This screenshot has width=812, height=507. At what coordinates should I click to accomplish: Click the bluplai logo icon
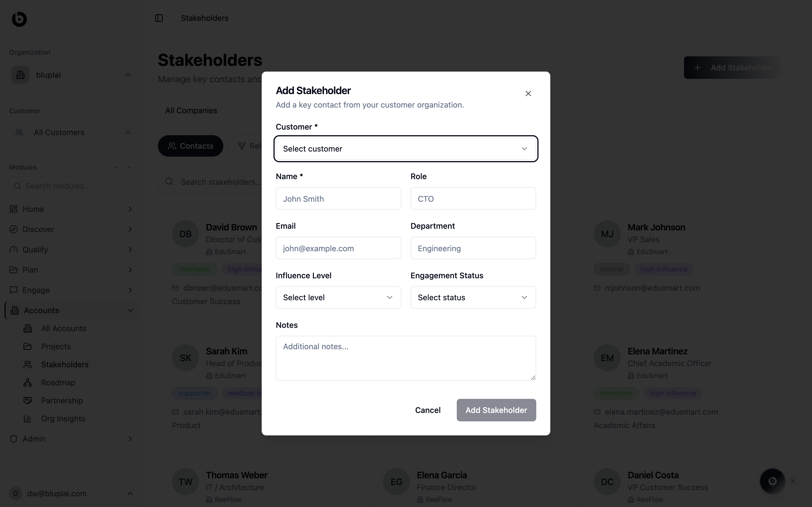[19, 19]
